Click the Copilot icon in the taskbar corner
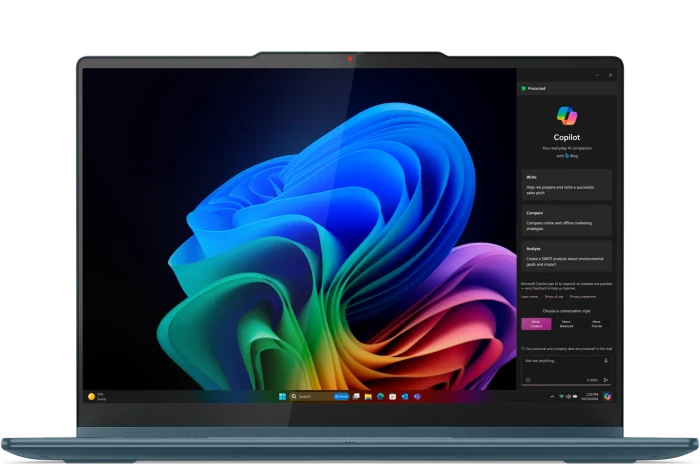The height and width of the screenshot is (464, 700). click(607, 396)
